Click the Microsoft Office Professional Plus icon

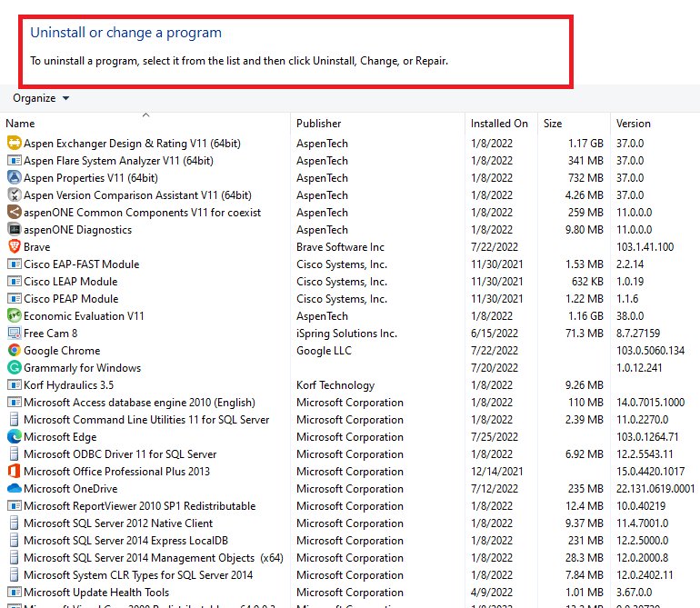click(x=14, y=472)
